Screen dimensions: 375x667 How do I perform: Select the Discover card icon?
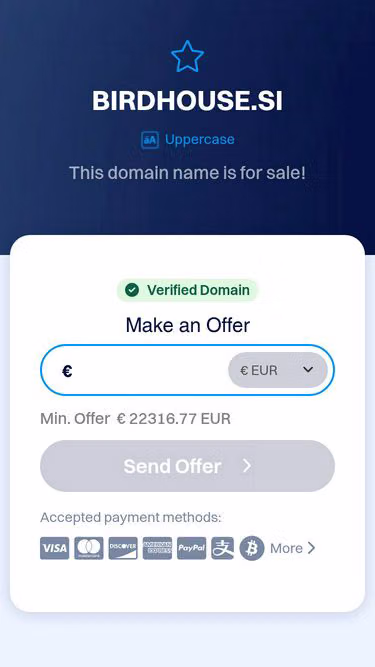(x=123, y=548)
